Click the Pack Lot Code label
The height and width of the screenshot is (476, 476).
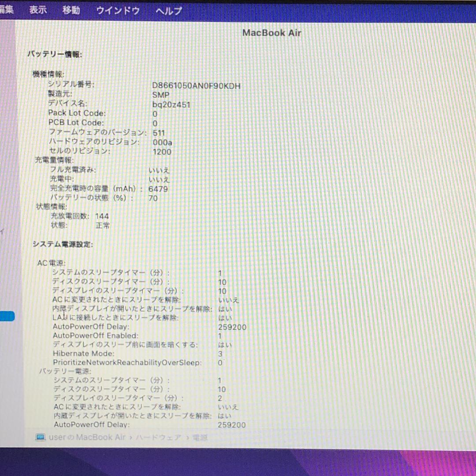click(x=77, y=113)
